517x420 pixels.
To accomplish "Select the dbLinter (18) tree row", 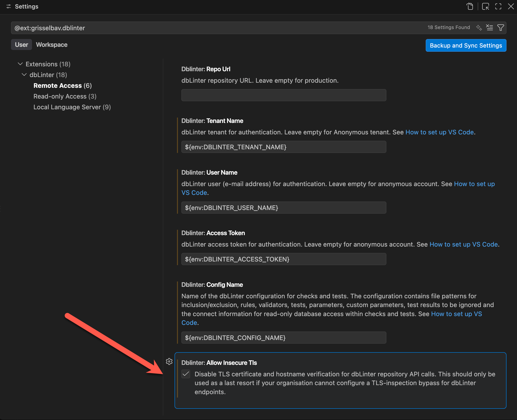I will pos(48,75).
